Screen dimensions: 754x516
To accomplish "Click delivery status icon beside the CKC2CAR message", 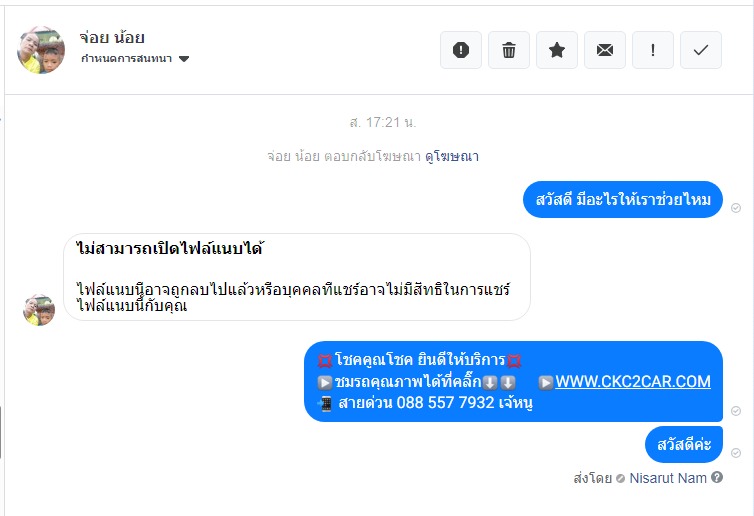I will pyautogui.click(x=736, y=411).
